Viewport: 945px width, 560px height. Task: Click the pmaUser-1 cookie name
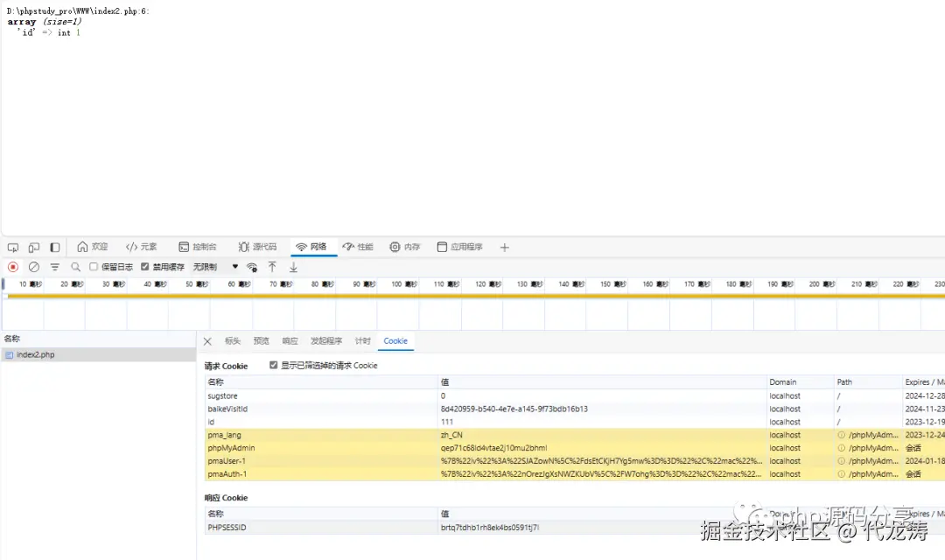227,461
